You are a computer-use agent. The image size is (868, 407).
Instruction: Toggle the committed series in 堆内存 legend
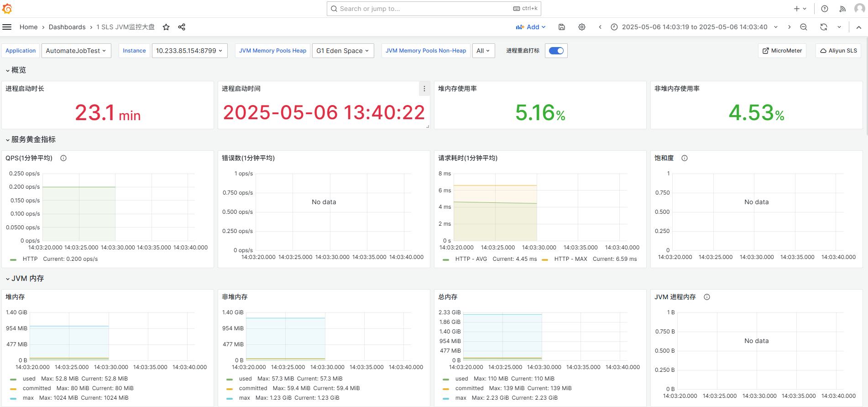(x=37, y=388)
